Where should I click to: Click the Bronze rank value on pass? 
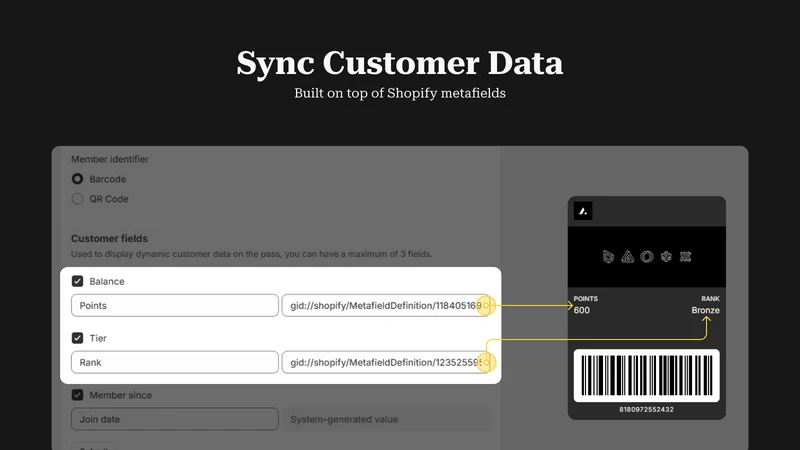pos(706,310)
